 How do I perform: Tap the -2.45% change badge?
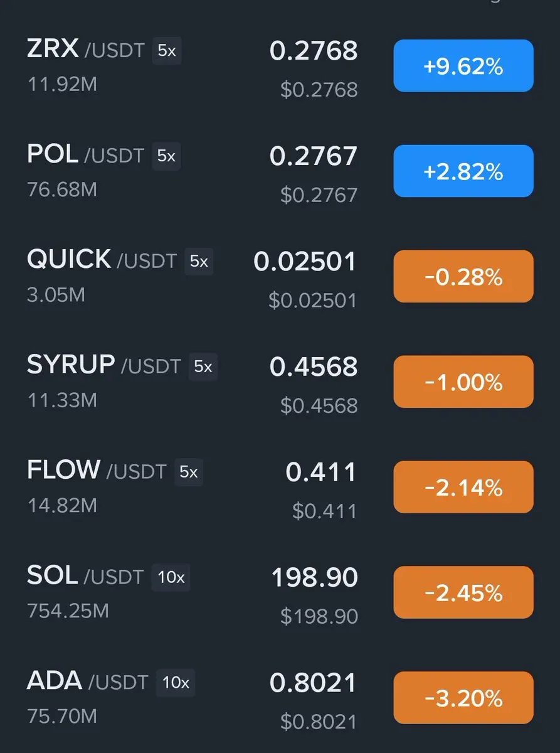click(x=463, y=593)
